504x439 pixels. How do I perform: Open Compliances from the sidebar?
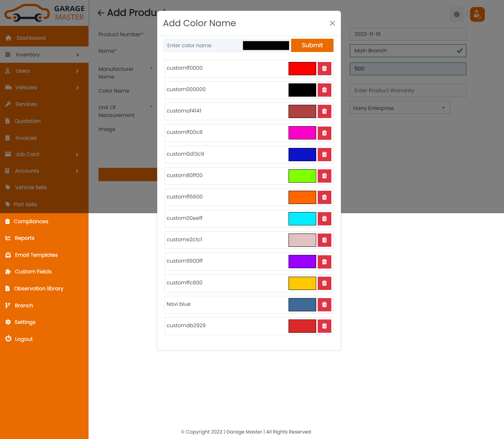point(31,221)
